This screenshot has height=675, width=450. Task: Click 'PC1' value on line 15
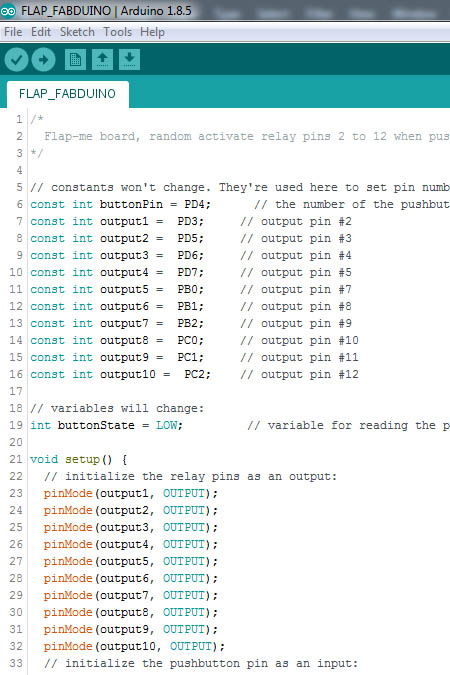pos(188,357)
